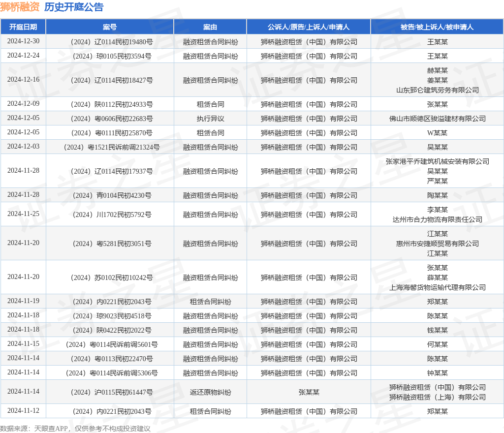Screen dimensions: 504x433
Task: Select the date 2024-12-30
Action: pos(23,41)
